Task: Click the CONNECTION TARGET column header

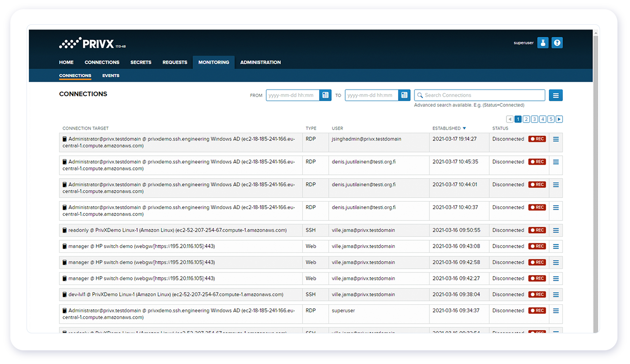Action: (x=85, y=128)
